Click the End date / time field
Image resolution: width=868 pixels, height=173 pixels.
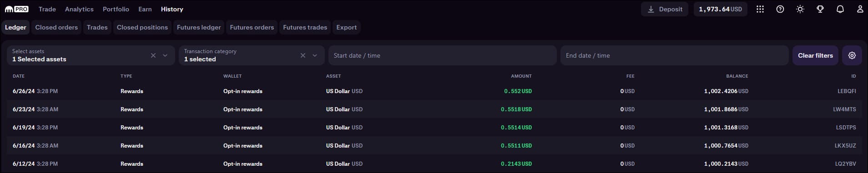pos(675,55)
